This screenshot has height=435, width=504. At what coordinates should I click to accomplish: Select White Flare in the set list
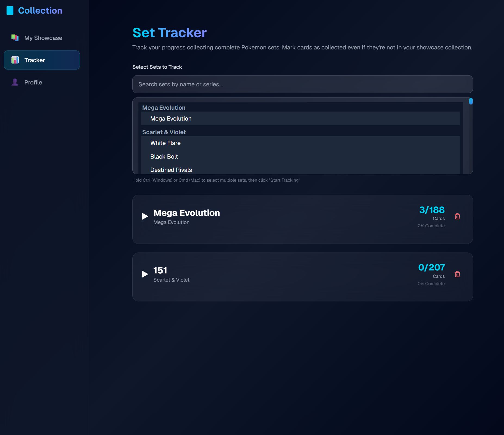(x=166, y=143)
